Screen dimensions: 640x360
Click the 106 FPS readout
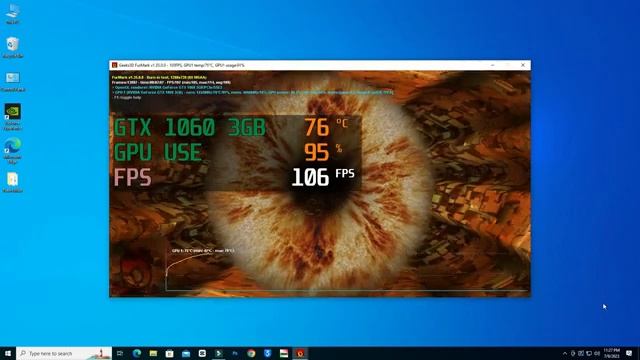(323, 177)
